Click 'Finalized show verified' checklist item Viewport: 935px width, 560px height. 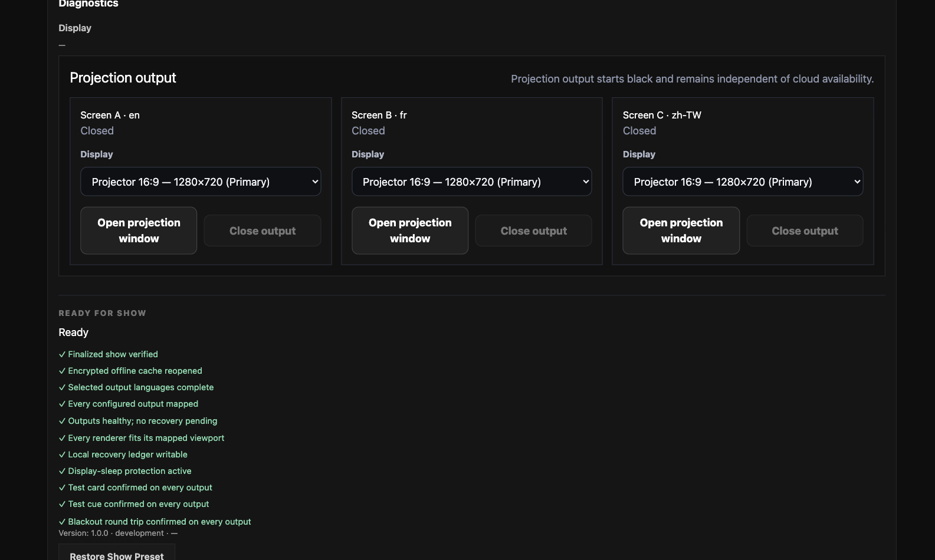pos(109,354)
